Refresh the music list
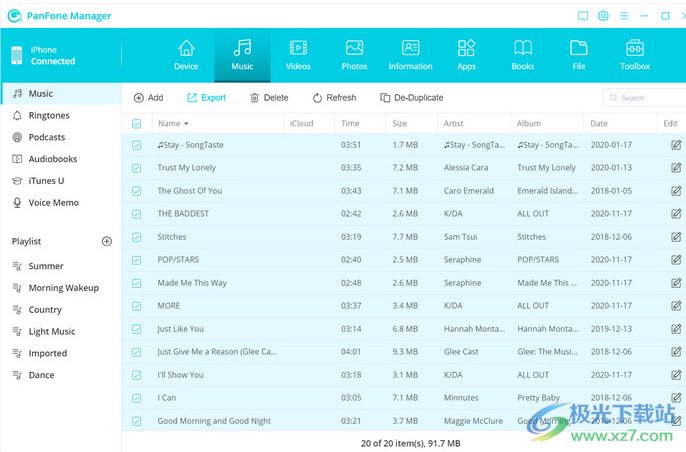Screen dimensions: 686x452 point(334,98)
